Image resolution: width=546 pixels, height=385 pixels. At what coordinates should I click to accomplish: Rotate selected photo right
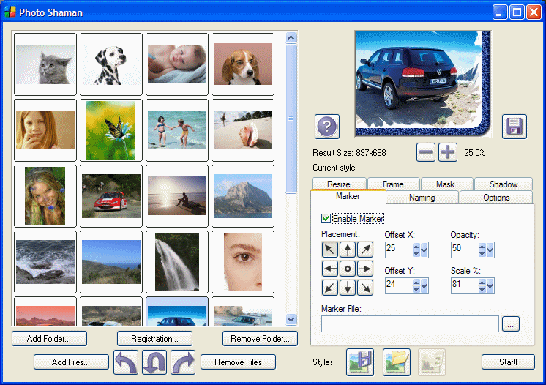point(183,363)
